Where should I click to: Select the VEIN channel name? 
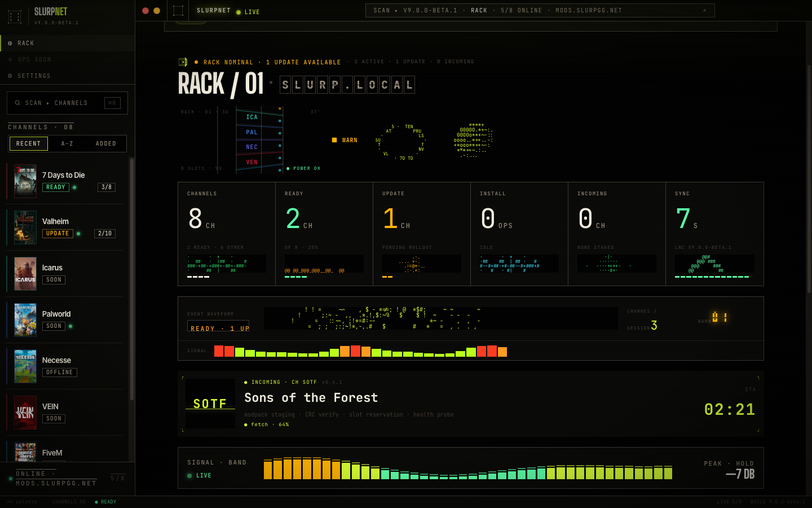coord(50,406)
